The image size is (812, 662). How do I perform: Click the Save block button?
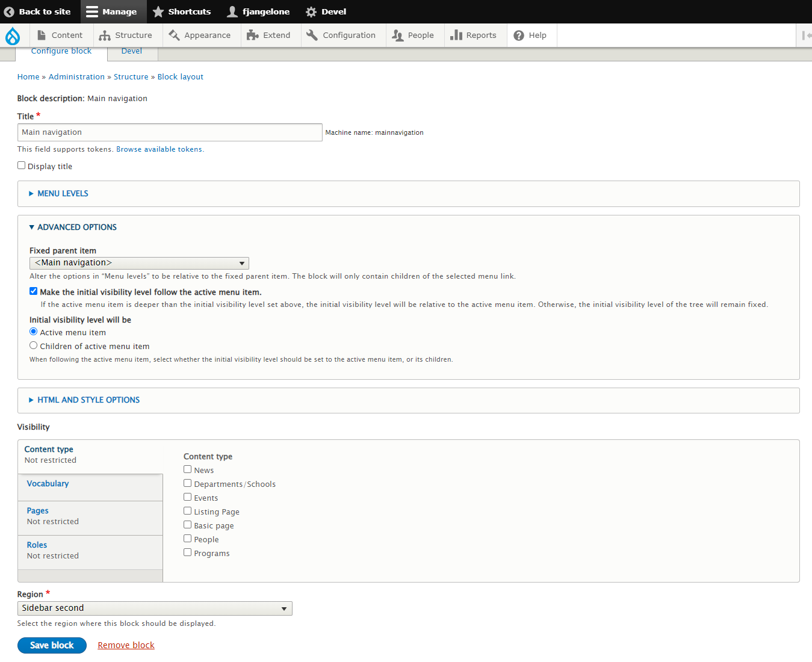click(x=52, y=645)
